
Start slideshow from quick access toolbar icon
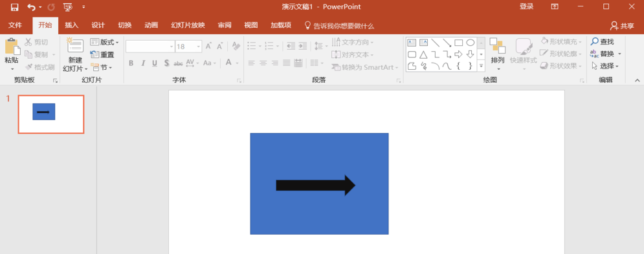pyautogui.click(x=68, y=7)
